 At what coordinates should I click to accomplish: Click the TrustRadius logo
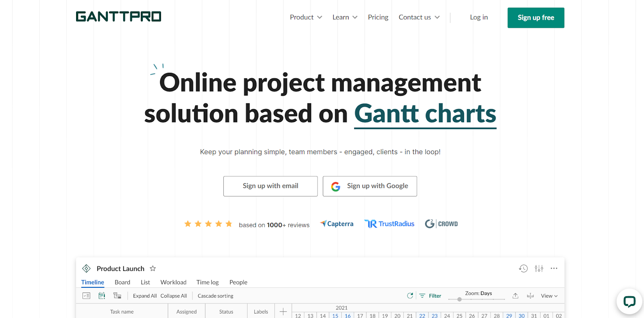[389, 224]
